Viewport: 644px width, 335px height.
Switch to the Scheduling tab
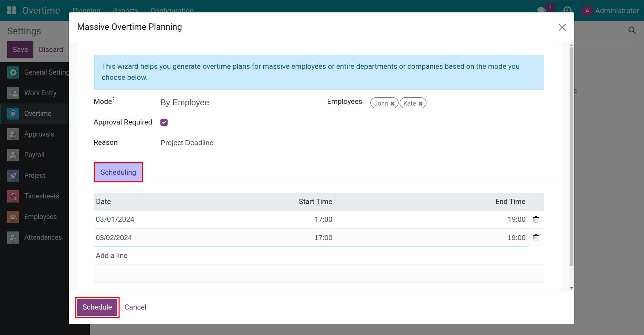click(x=118, y=172)
